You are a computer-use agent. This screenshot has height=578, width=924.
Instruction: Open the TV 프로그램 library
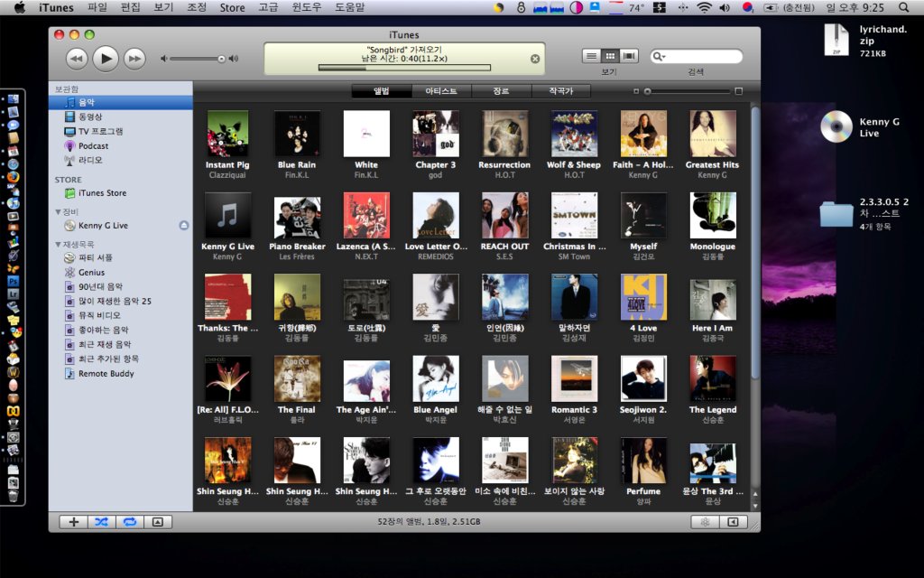click(x=120, y=132)
